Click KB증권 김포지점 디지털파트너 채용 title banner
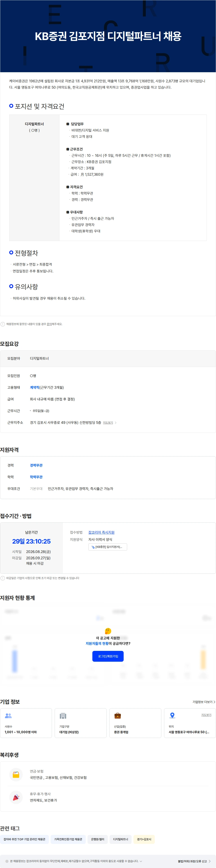Screen dimensions: 216x868 (x=108, y=36)
